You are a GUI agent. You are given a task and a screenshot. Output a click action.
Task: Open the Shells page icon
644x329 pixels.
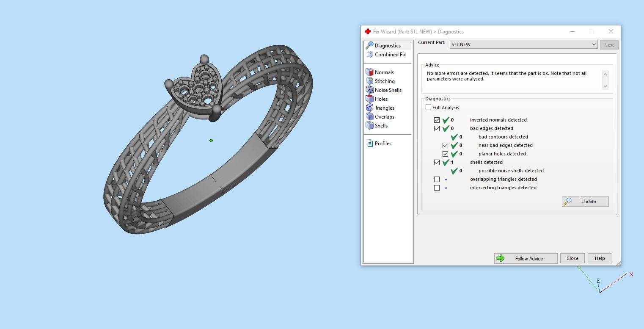370,125
